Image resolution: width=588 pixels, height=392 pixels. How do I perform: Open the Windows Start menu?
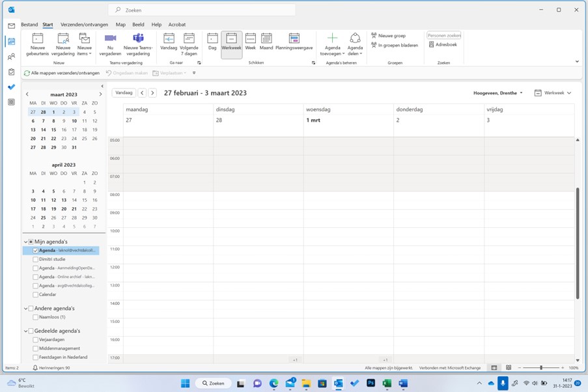coord(185,383)
